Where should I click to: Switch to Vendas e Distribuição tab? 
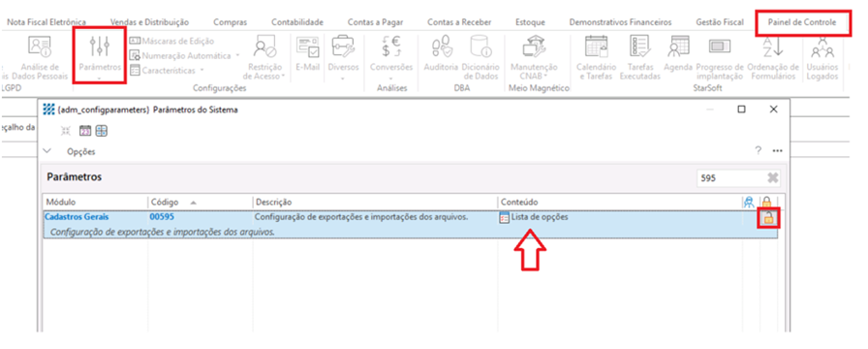coord(149,22)
